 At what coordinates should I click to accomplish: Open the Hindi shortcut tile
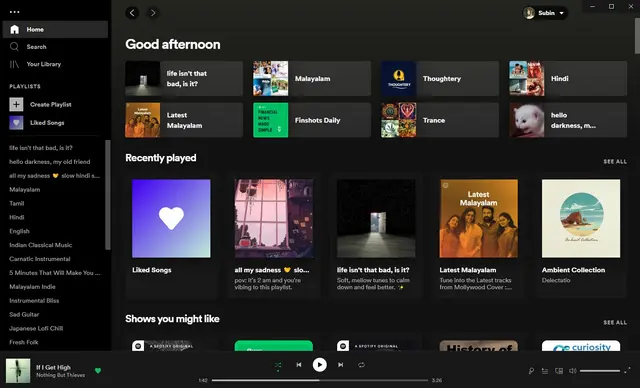point(568,78)
